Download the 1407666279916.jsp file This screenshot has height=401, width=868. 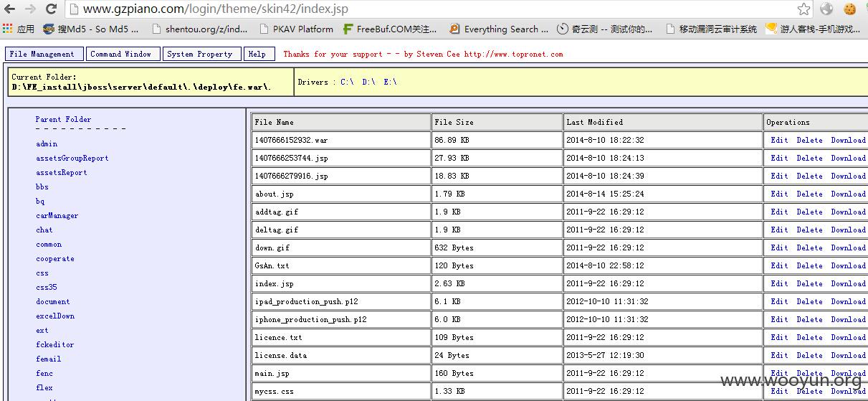click(848, 176)
